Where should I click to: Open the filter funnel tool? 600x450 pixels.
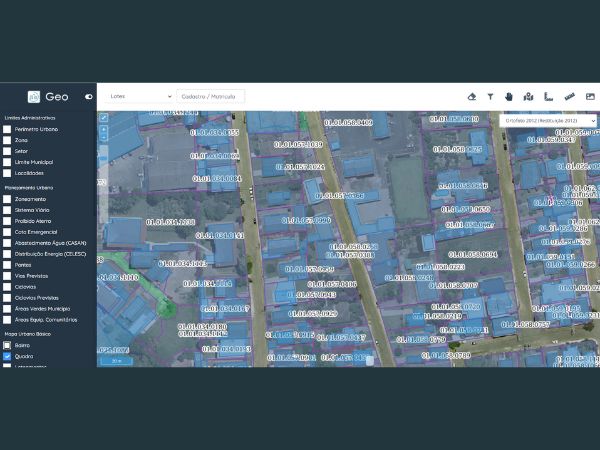click(490, 97)
